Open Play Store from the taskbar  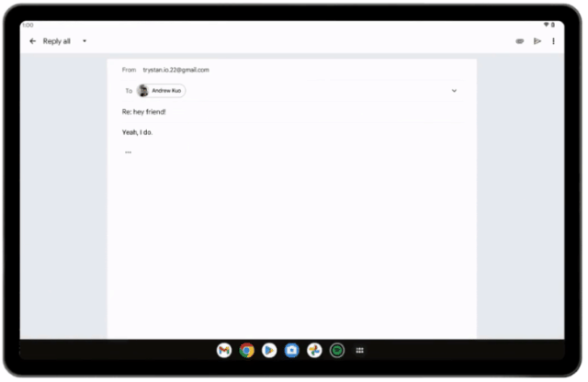pos(269,350)
